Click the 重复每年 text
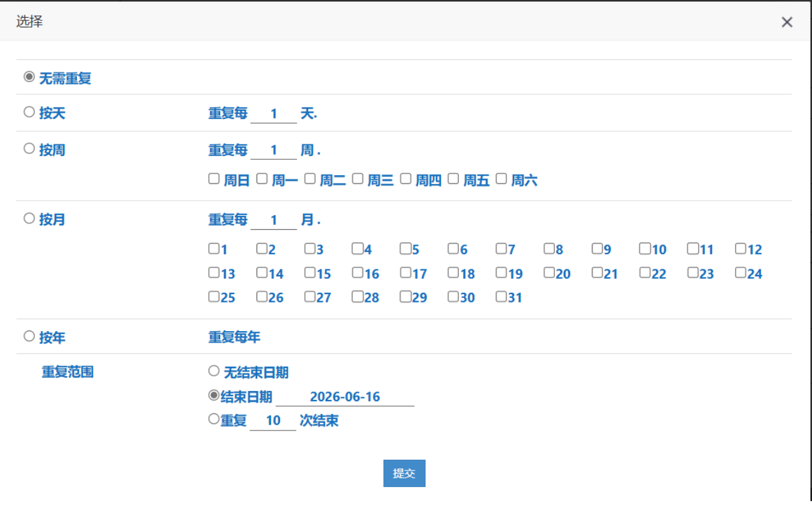Screen dimensions: 812x517 click(x=234, y=337)
